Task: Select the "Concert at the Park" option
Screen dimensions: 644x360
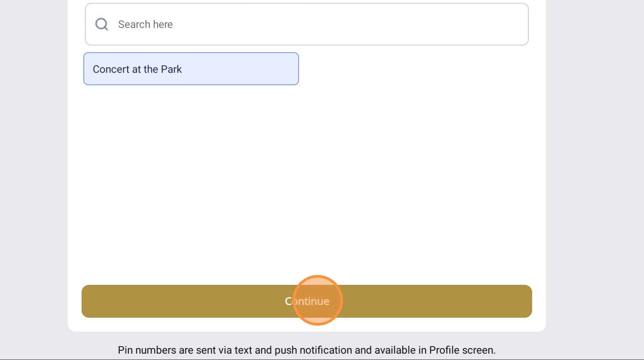Action: click(191, 69)
